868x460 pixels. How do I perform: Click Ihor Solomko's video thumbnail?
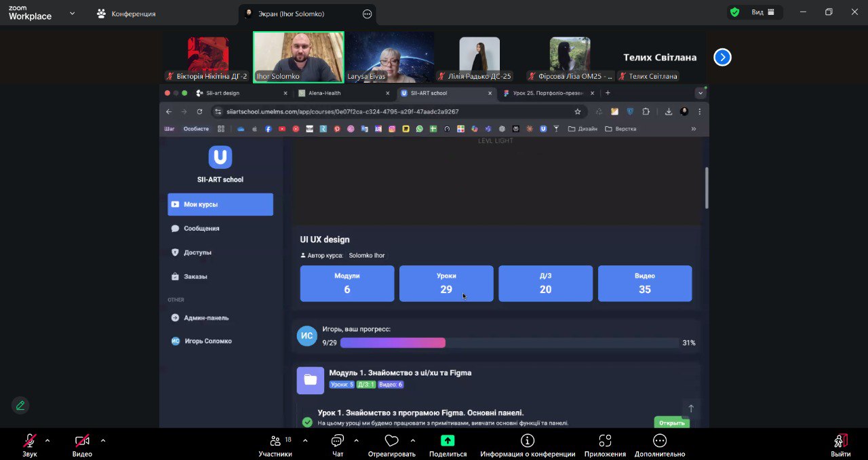point(298,57)
